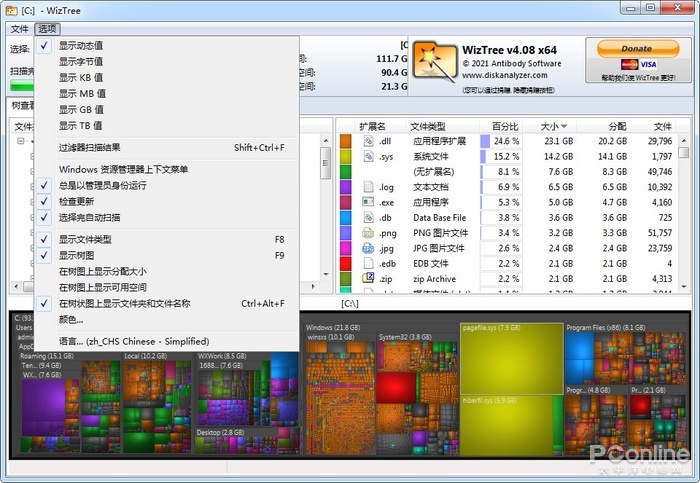Sort by 大小 column header arrow
Screen dimensions: 700x483
pyautogui.click(x=564, y=127)
